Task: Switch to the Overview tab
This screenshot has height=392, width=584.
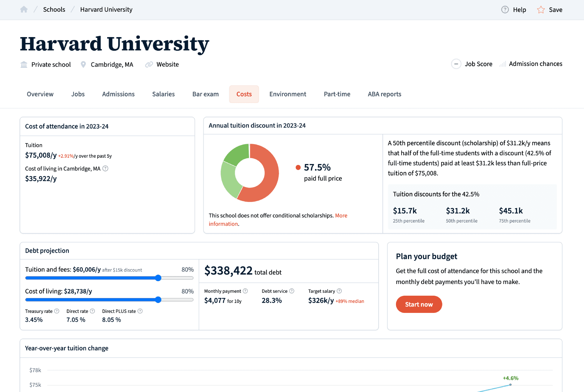Action: [x=40, y=94]
